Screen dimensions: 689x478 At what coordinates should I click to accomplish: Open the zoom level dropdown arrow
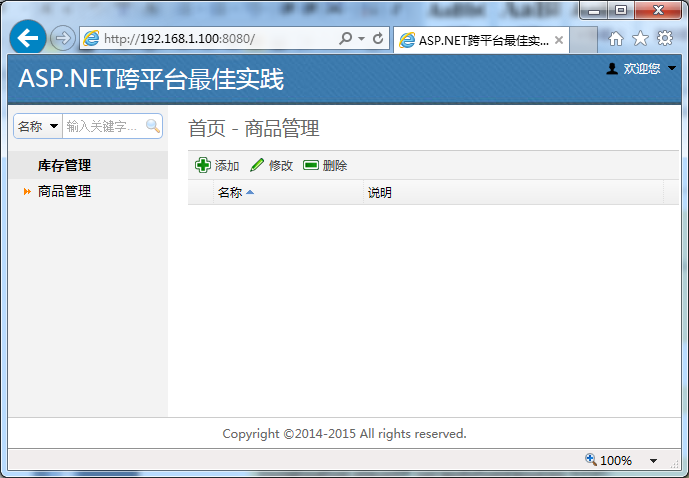pyautogui.click(x=653, y=461)
